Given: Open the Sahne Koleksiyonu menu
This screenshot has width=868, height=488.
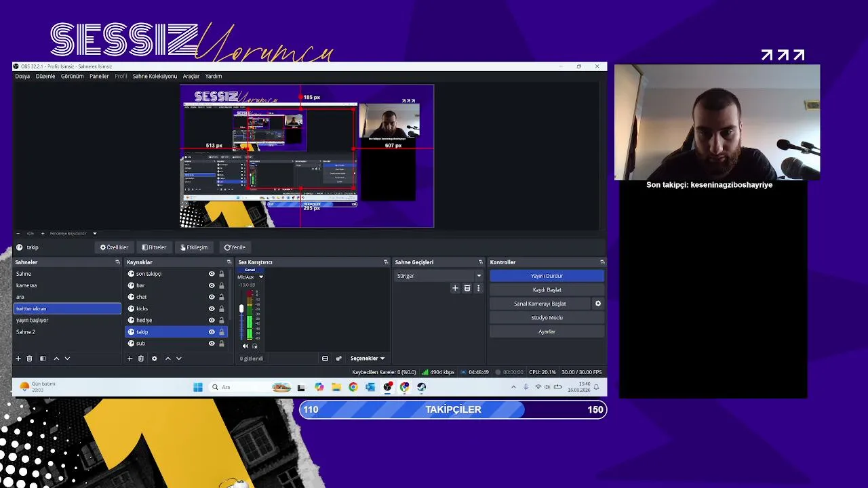Looking at the screenshot, I should [x=155, y=77].
